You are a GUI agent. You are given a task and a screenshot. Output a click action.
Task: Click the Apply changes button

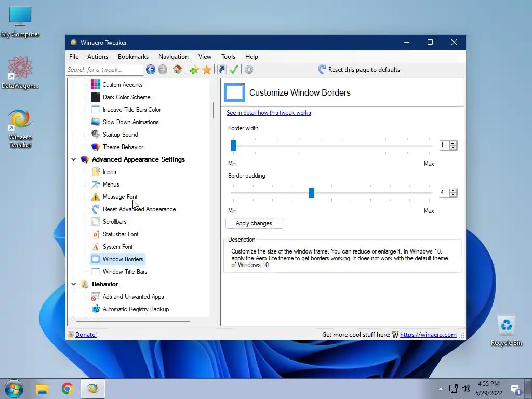(254, 223)
